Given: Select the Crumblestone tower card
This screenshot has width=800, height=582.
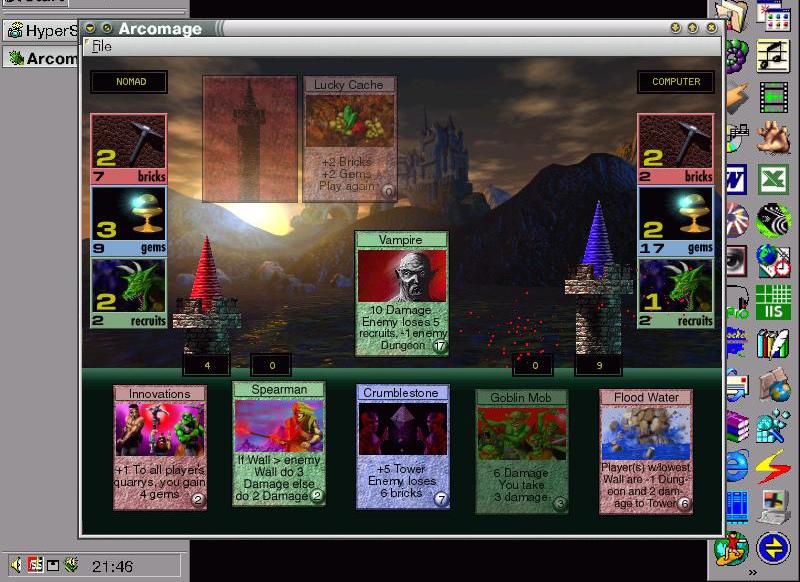Looking at the screenshot, I should tap(403, 447).
